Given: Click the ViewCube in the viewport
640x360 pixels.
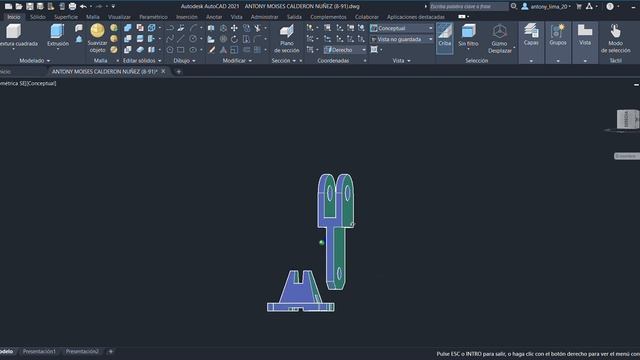Looking at the screenshot, I should 628,120.
